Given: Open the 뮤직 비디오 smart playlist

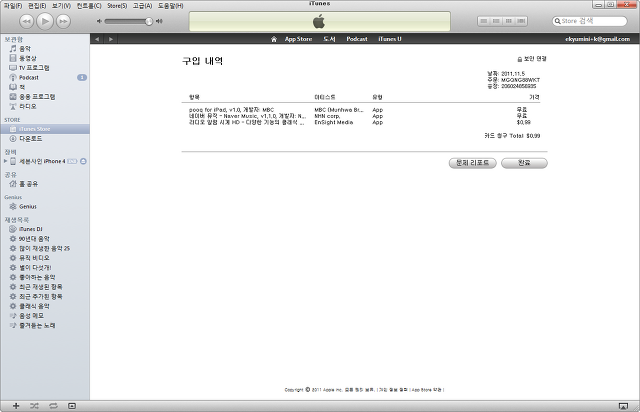Looking at the screenshot, I should point(45,258).
